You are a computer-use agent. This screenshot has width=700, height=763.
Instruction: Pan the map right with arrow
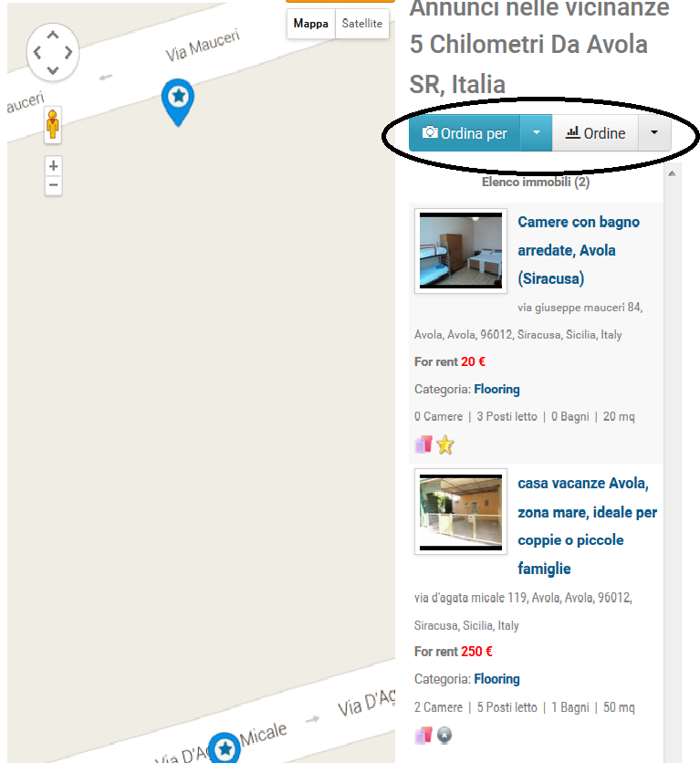point(69,52)
